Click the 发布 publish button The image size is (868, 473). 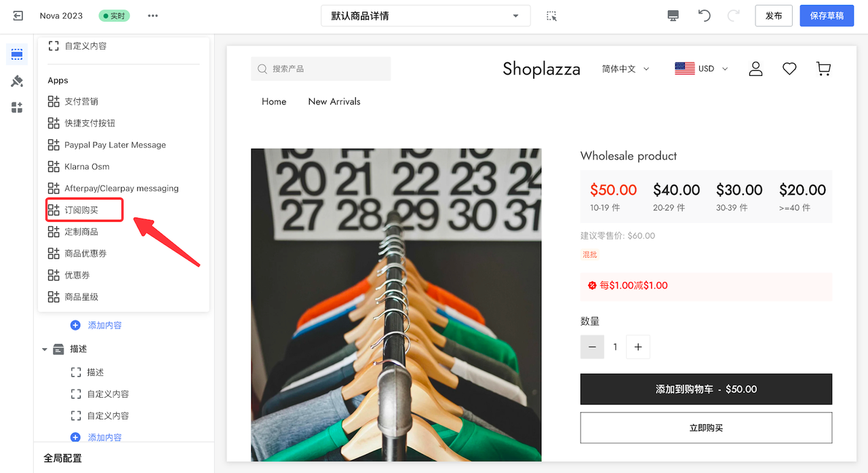click(x=773, y=16)
